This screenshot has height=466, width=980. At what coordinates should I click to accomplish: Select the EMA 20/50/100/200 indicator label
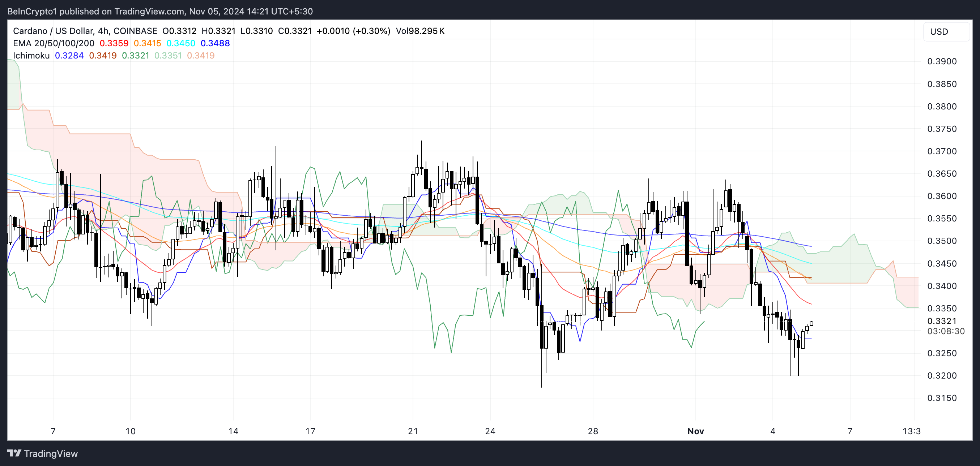click(53, 43)
